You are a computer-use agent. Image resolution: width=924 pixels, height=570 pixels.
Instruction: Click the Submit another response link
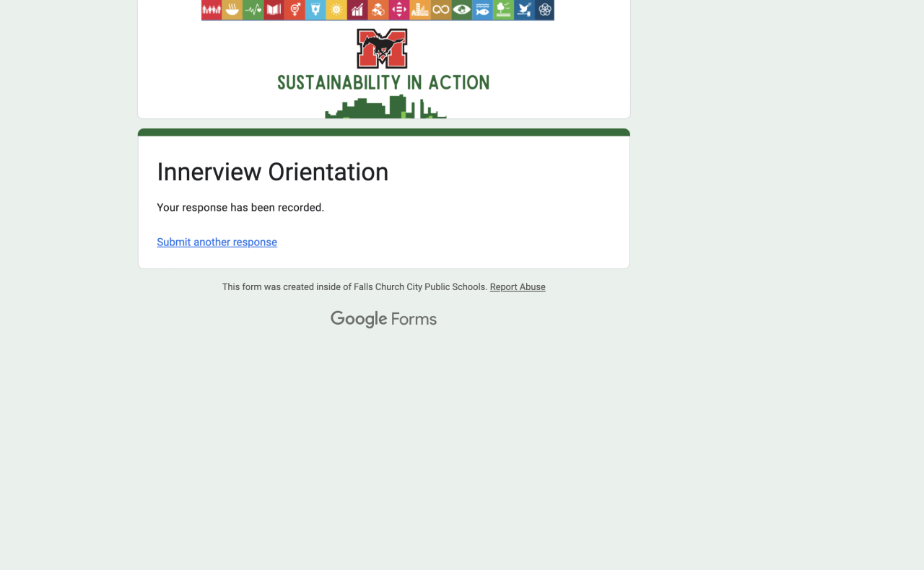click(x=217, y=242)
